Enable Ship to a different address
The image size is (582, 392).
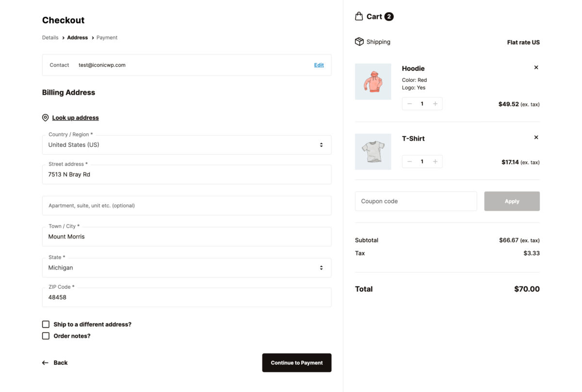coord(46,324)
